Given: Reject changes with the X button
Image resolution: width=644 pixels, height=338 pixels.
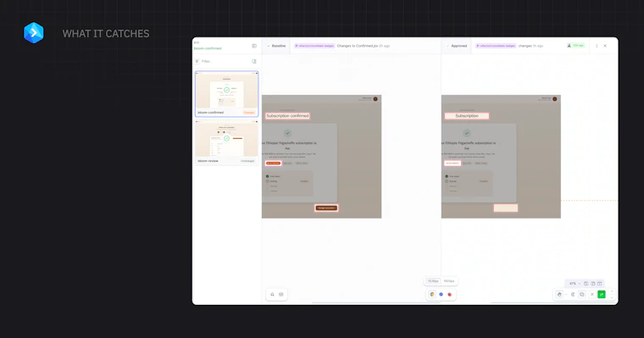Looking at the screenshot, I should click(x=591, y=295).
